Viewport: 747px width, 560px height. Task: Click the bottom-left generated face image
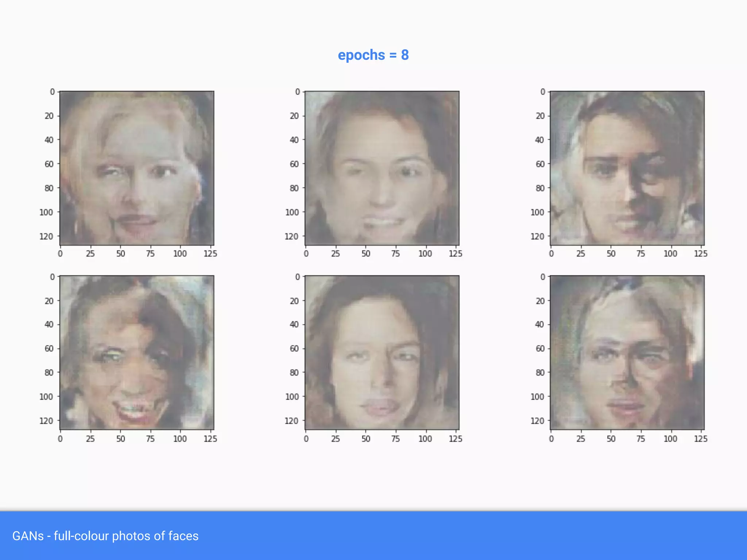point(137,353)
